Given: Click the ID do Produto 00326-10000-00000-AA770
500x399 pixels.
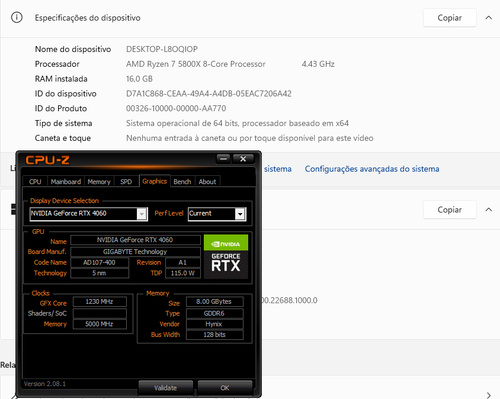Looking at the screenshot, I should coord(176,108).
